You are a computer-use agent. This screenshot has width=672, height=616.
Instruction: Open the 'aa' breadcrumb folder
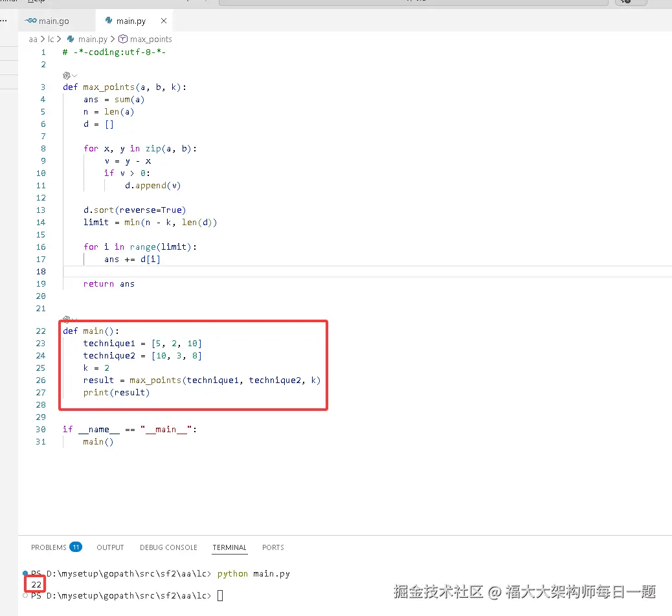pos(33,39)
